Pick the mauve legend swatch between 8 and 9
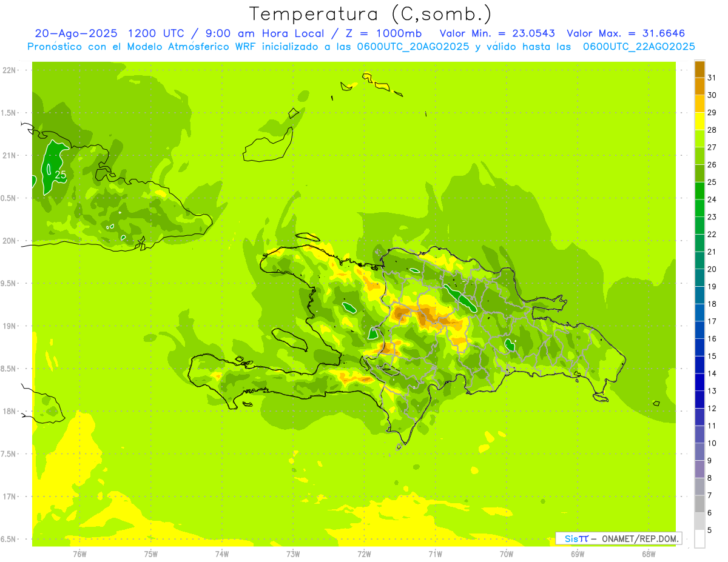This screenshot has height=562, width=728. click(x=699, y=469)
